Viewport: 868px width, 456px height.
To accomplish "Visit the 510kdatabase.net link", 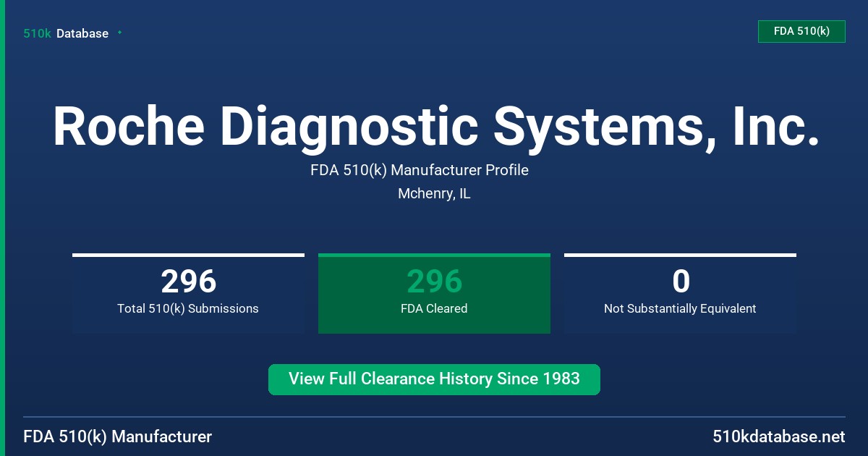I will point(778,436).
